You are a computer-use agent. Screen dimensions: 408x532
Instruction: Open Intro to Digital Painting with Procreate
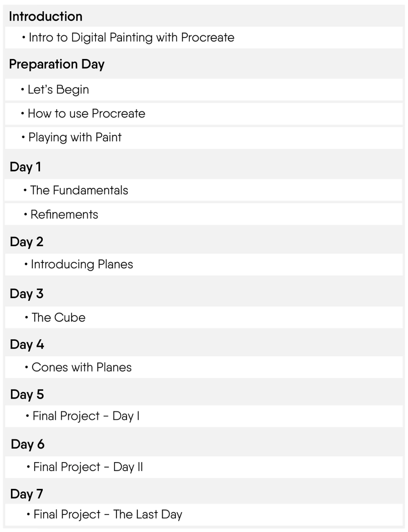click(x=131, y=37)
